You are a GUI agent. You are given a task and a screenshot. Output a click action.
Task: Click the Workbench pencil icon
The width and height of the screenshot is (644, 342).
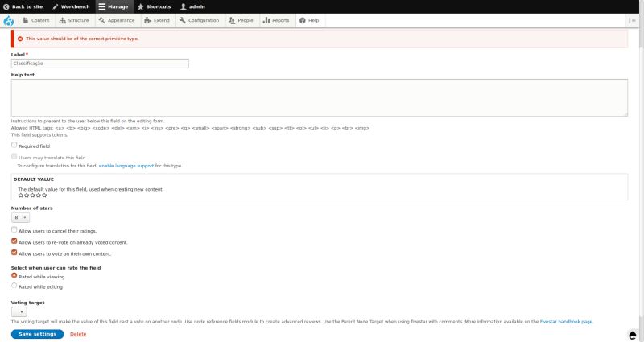coord(56,6)
